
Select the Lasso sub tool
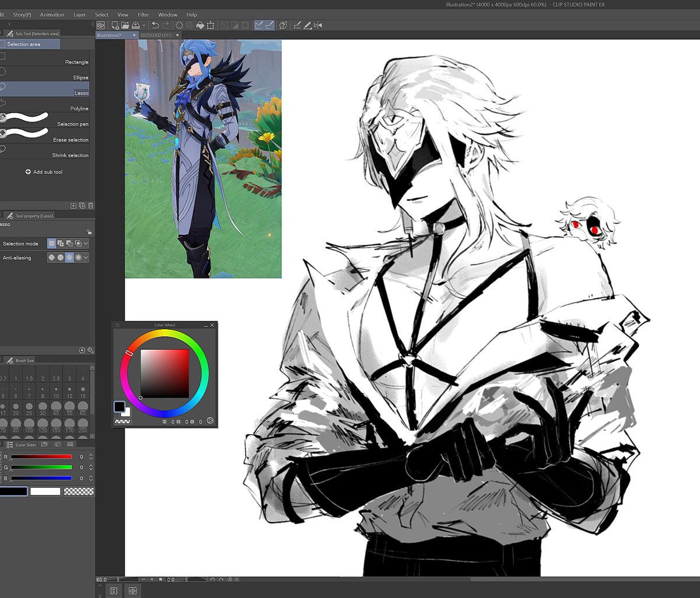coord(45,89)
